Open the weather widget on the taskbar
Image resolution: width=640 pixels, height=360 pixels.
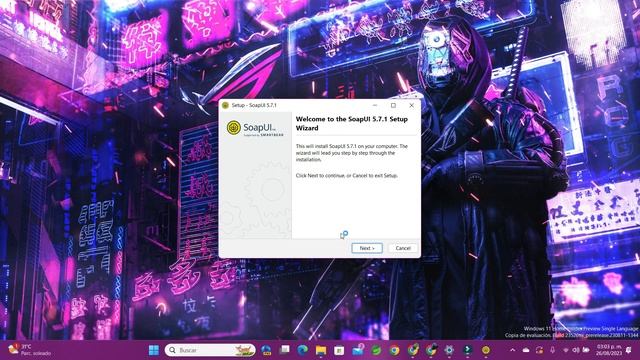point(30,350)
